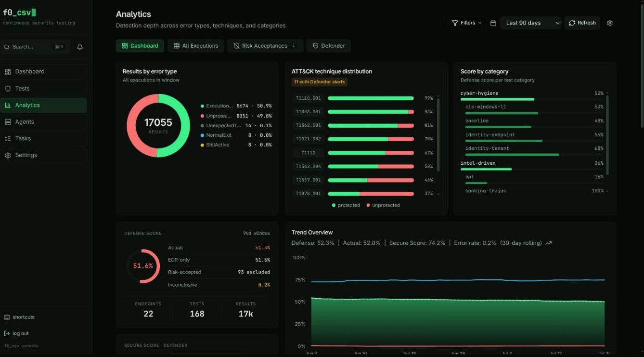Click the refresh arrows icon
The image size is (644, 357).
[572, 23]
